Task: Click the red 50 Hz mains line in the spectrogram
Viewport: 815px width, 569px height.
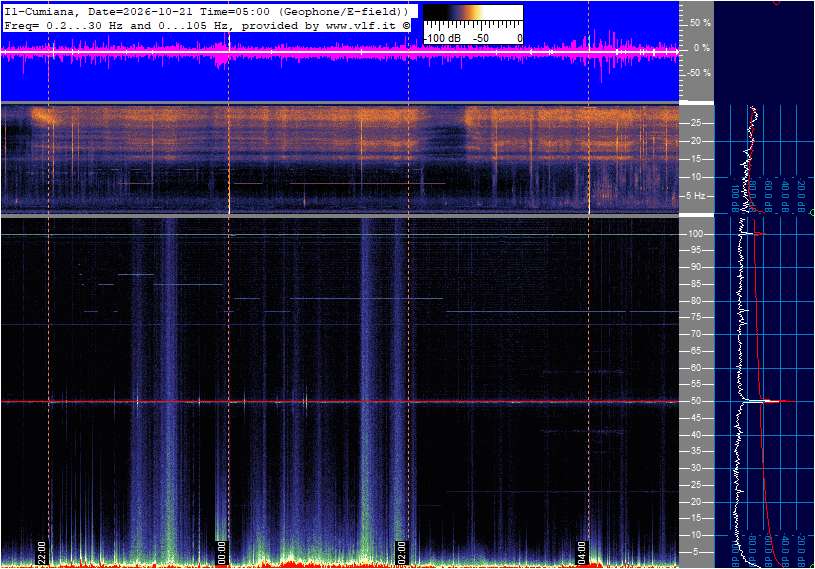Action: [x=340, y=402]
